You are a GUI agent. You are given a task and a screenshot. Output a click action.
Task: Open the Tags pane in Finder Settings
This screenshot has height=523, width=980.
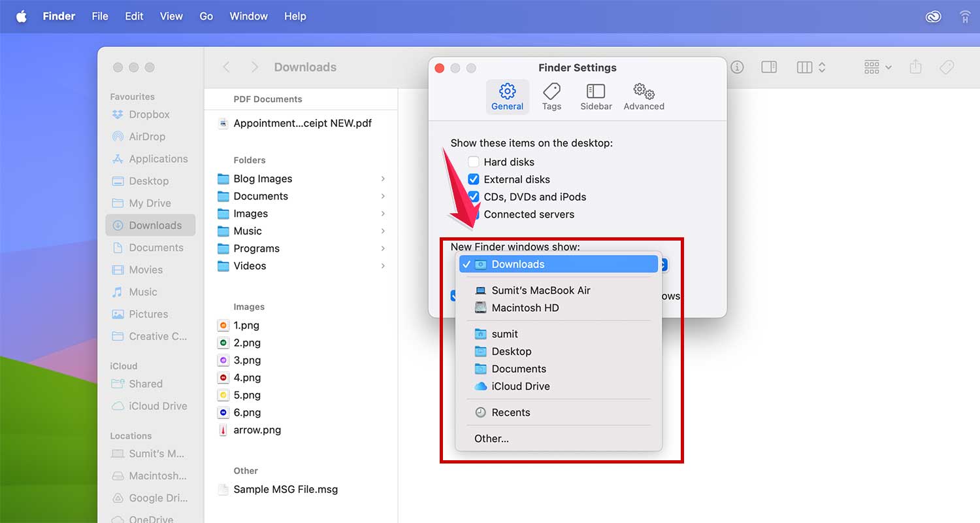pyautogui.click(x=551, y=96)
